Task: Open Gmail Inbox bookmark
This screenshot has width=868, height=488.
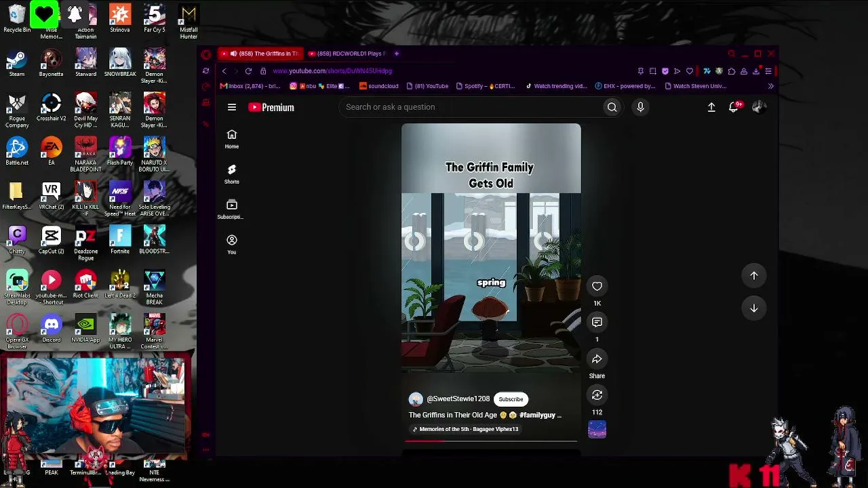Action: [x=250, y=86]
